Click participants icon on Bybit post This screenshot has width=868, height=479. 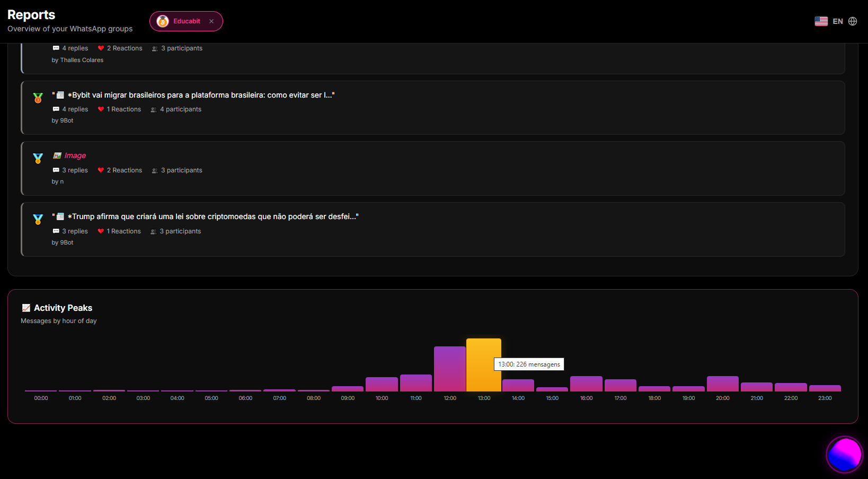[154, 109]
